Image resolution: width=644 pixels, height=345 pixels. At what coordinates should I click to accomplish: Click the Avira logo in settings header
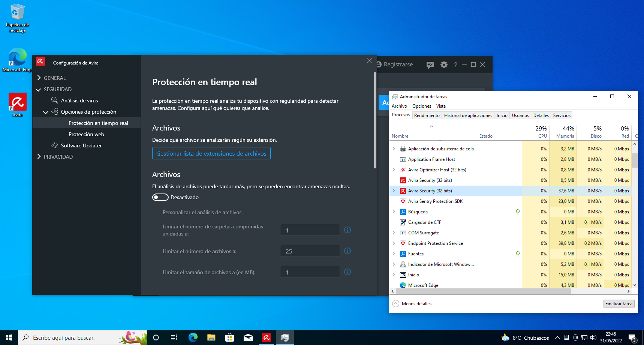pyautogui.click(x=40, y=61)
